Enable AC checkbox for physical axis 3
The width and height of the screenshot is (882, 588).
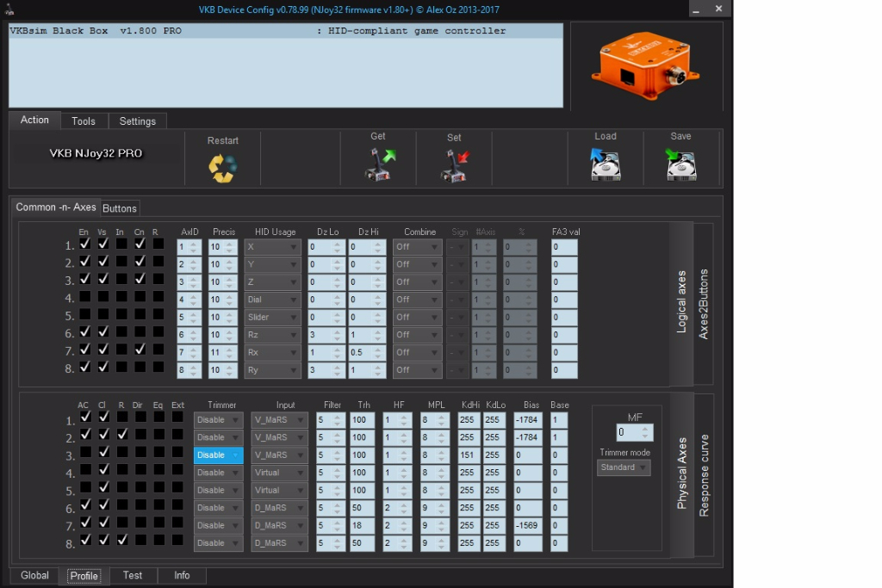(x=85, y=452)
